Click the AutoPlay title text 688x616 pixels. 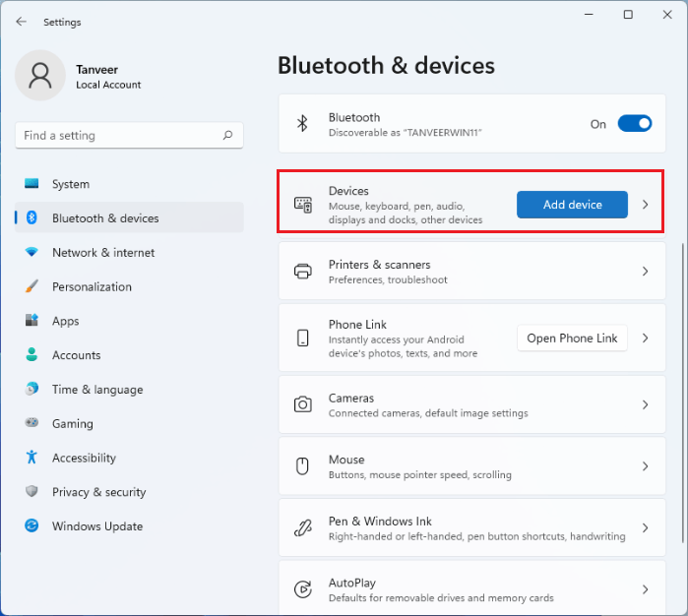tap(352, 583)
